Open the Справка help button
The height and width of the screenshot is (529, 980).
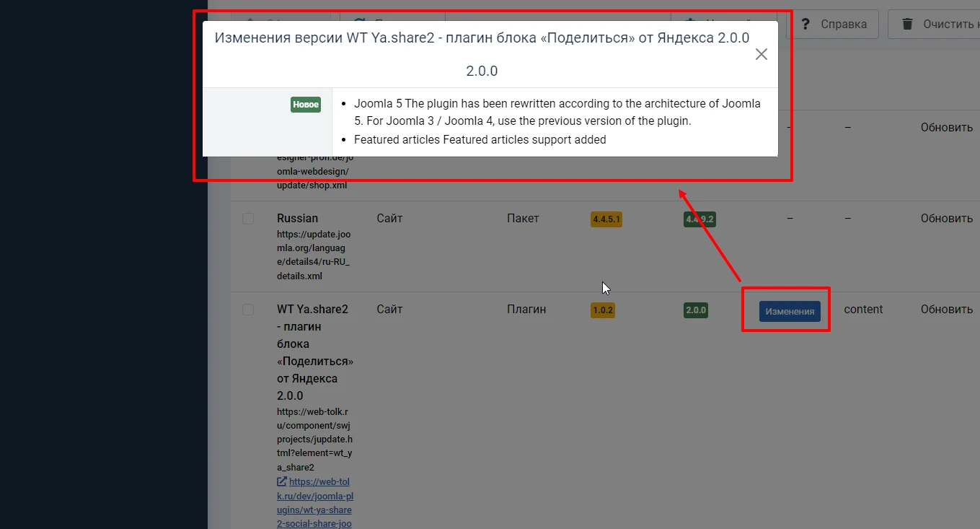pos(833,25)
